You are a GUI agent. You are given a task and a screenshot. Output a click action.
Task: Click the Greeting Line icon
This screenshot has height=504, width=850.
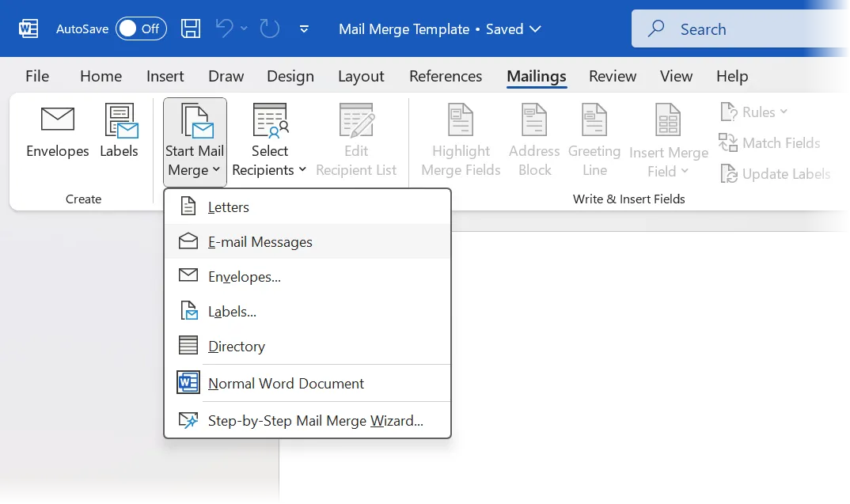pyautogui.click(x=594, y=119)
